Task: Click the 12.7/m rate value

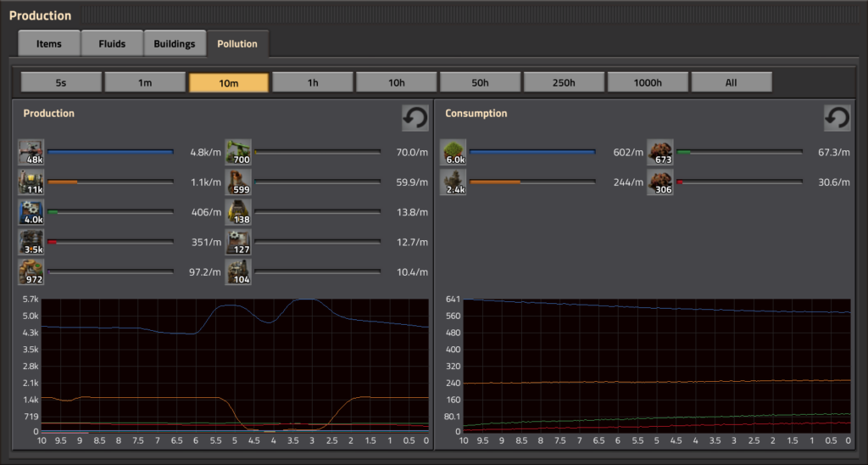Action: tap(413, 242)
